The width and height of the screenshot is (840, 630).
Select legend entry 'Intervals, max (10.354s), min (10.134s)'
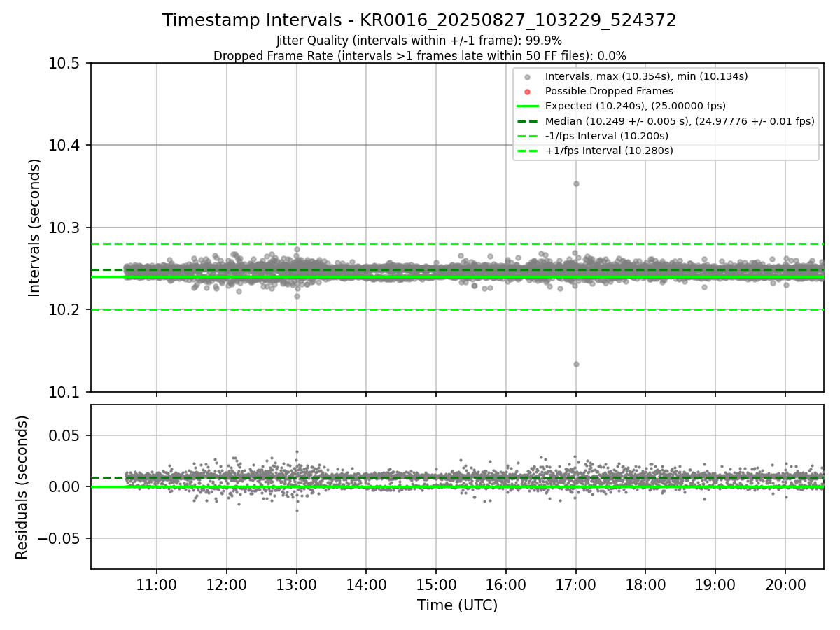pos(646,76)
